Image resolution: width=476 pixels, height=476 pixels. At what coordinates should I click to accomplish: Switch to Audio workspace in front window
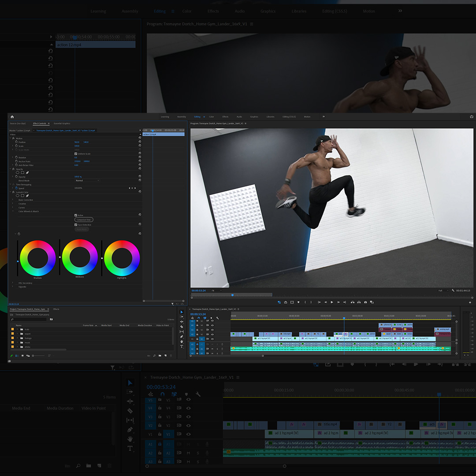239,116
